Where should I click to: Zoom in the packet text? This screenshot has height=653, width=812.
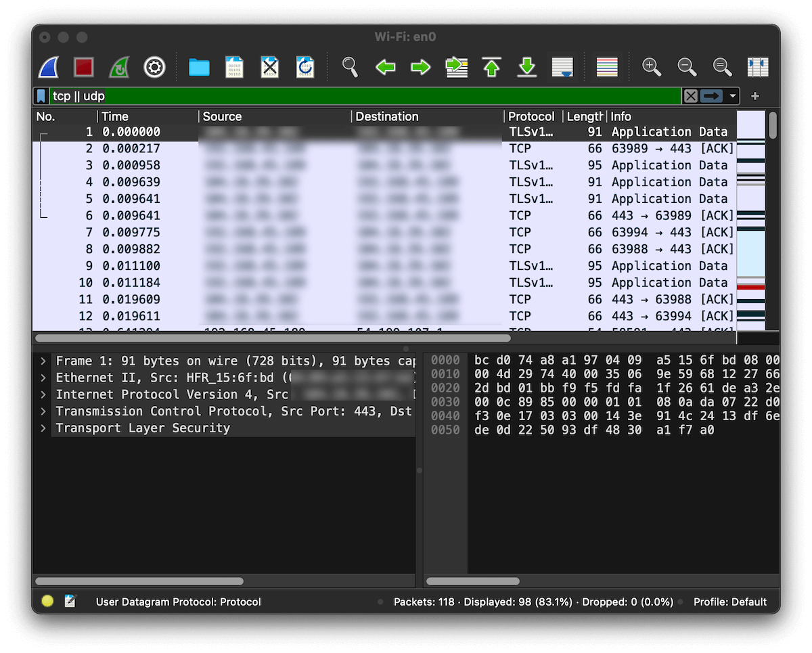(652, 67)
